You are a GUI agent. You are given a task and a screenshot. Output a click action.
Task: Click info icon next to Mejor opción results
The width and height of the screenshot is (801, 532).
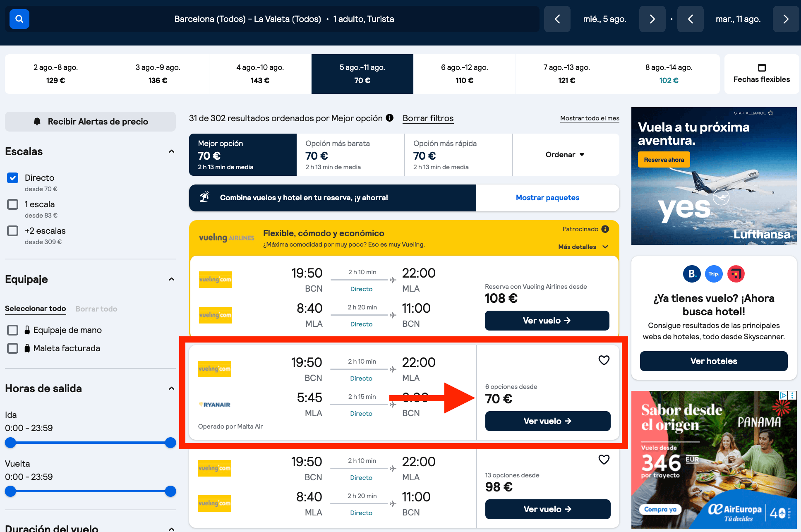click(x=389, y=118)
